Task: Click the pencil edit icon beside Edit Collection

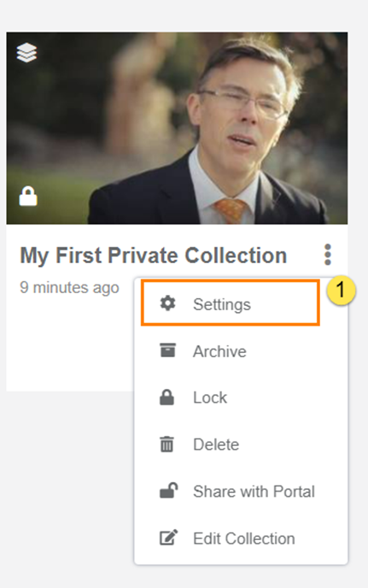Action: click(169, 538)
